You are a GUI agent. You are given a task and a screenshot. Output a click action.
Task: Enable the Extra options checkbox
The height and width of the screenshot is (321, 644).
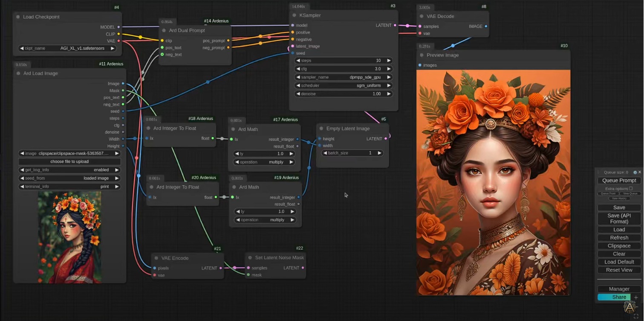[x=631, y=188]
